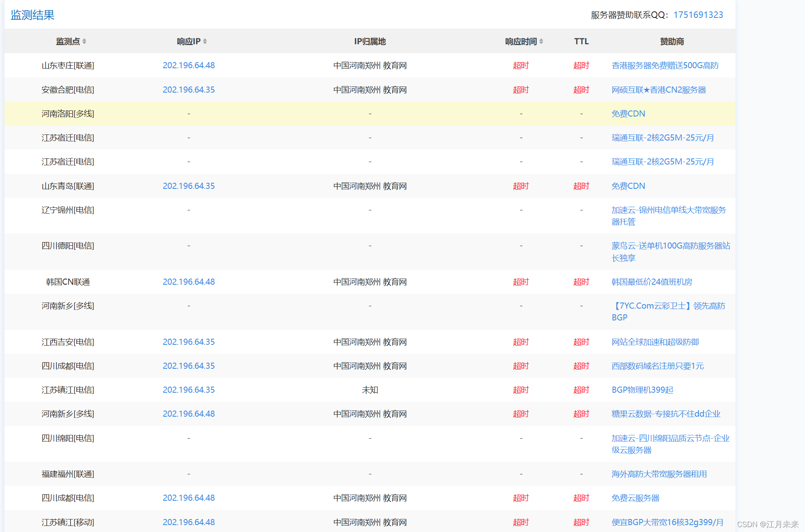Click the 响应IP column header
This screenshot has width=805, height=532.
coord(188,41)
